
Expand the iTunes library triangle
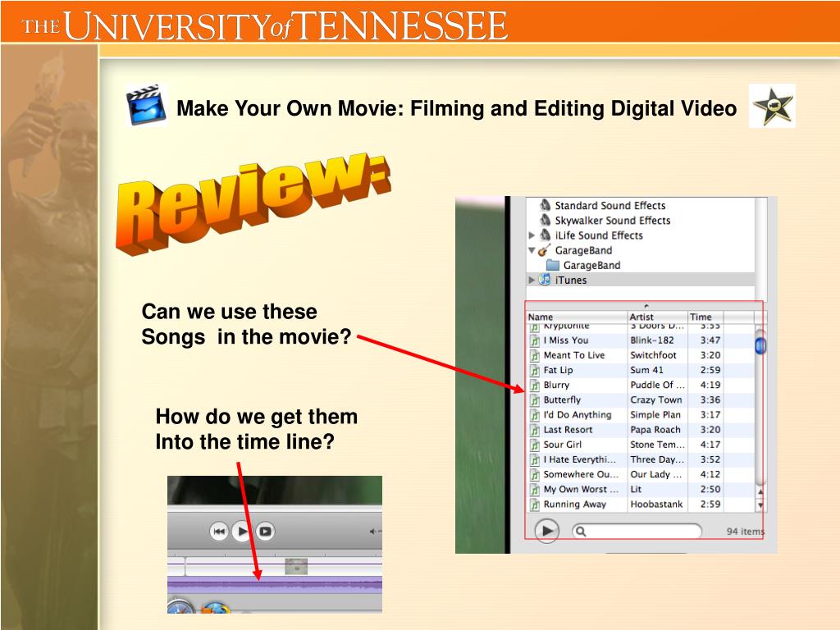[x=532, y=280]
